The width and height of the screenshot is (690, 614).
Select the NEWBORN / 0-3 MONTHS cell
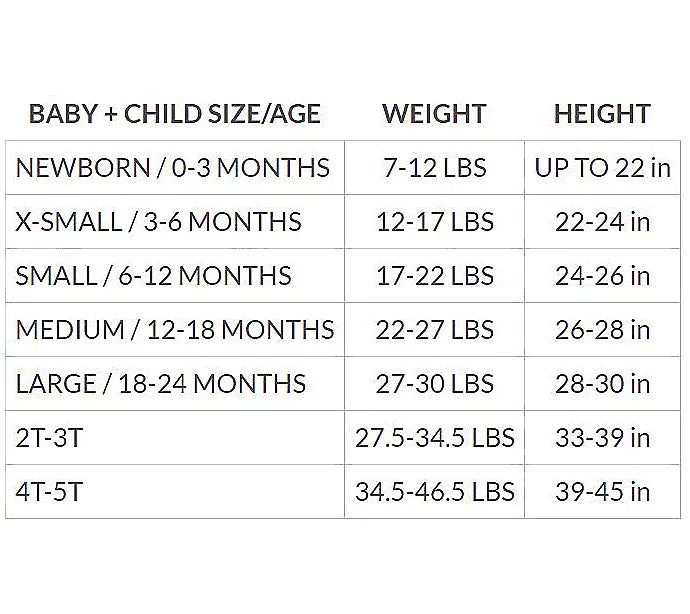pos(173,167)
